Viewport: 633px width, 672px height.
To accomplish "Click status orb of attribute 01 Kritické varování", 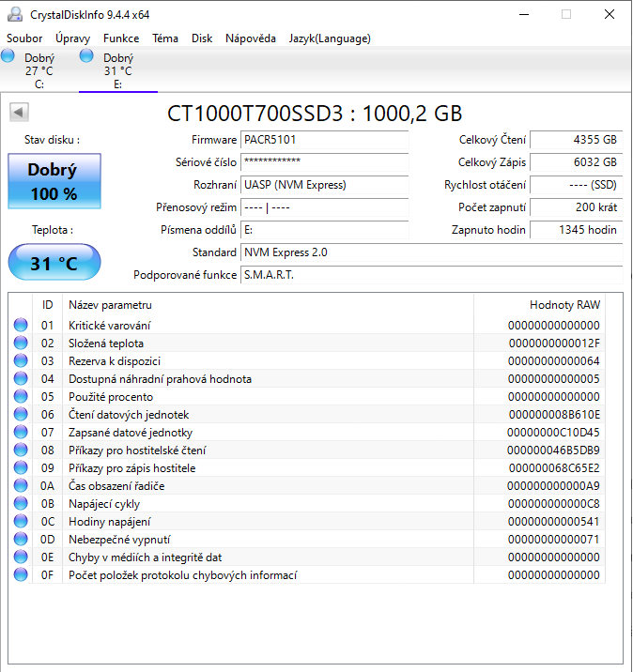I will point(21,326).
